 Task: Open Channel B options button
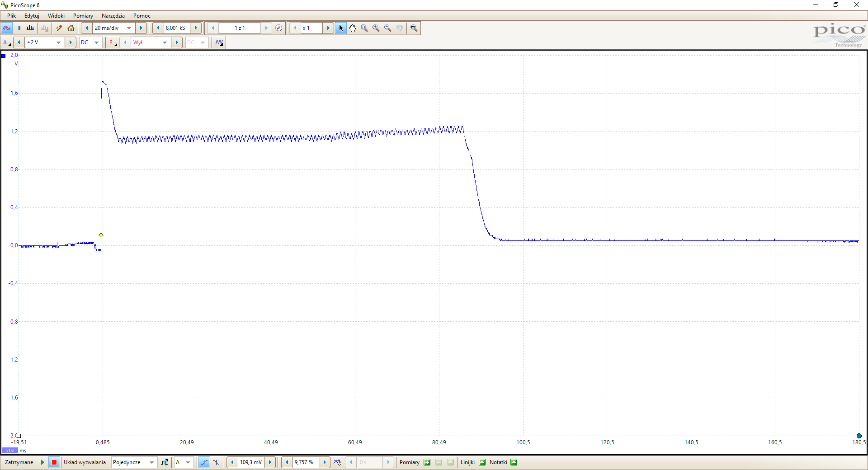113,42
